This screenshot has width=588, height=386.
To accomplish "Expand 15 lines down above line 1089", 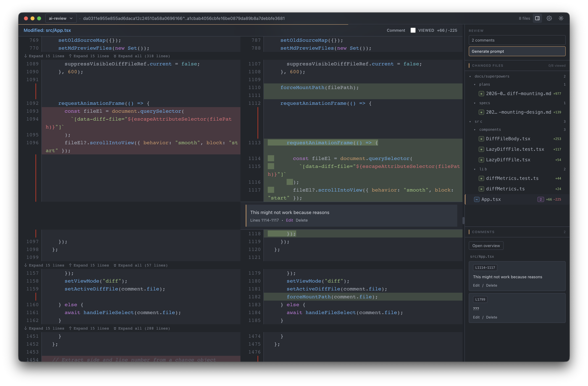I will click(x=44, y=56).
